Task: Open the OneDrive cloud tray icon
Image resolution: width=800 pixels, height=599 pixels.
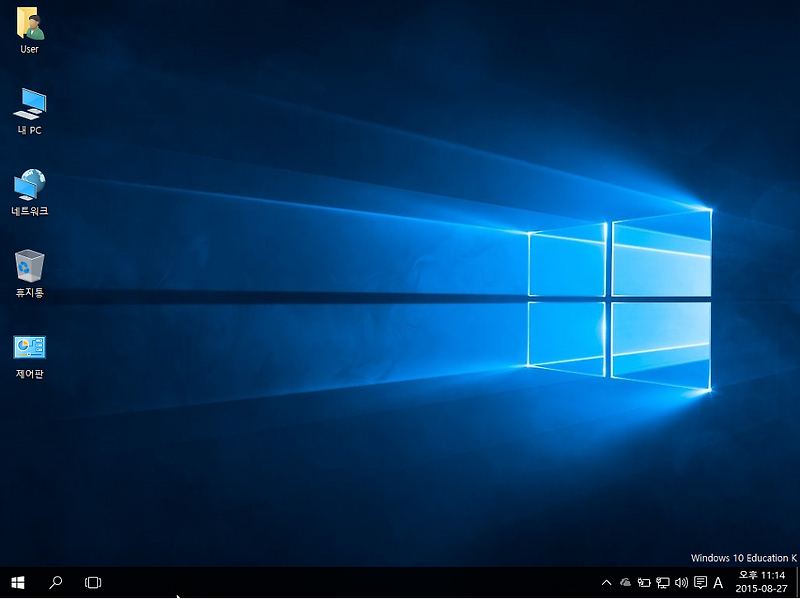Action: 625,582
